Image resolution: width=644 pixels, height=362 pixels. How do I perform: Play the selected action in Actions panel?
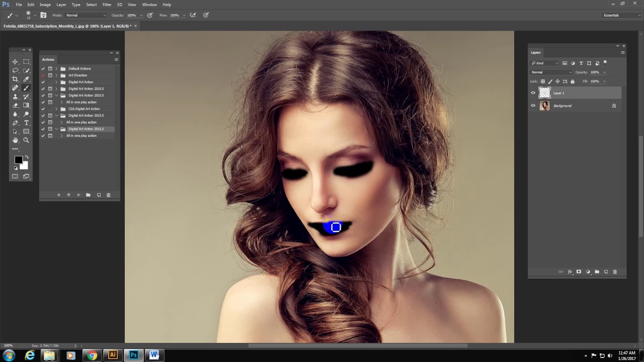(x=78, y=195)
